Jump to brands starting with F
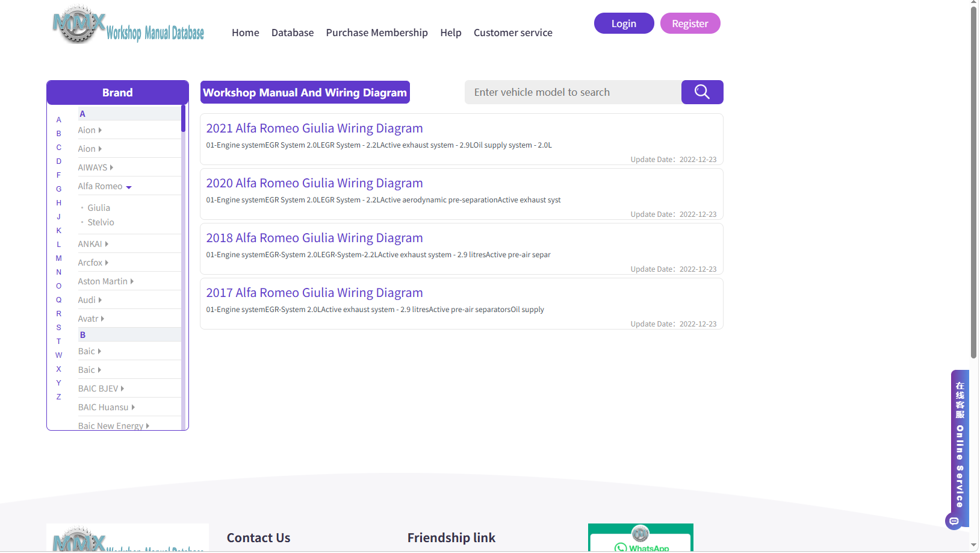Image resolution: width=980 pixels, height=553 pixels. (59, 175)
